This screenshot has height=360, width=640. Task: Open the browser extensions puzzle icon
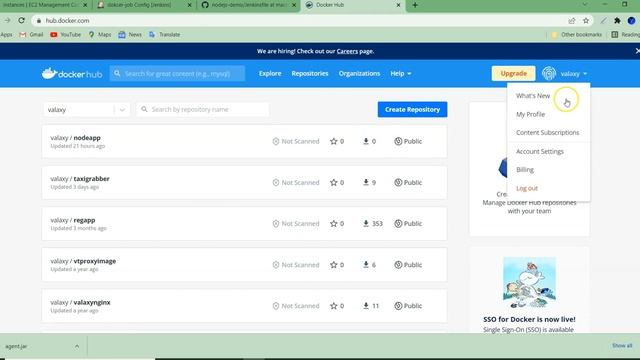pos(617,20)
